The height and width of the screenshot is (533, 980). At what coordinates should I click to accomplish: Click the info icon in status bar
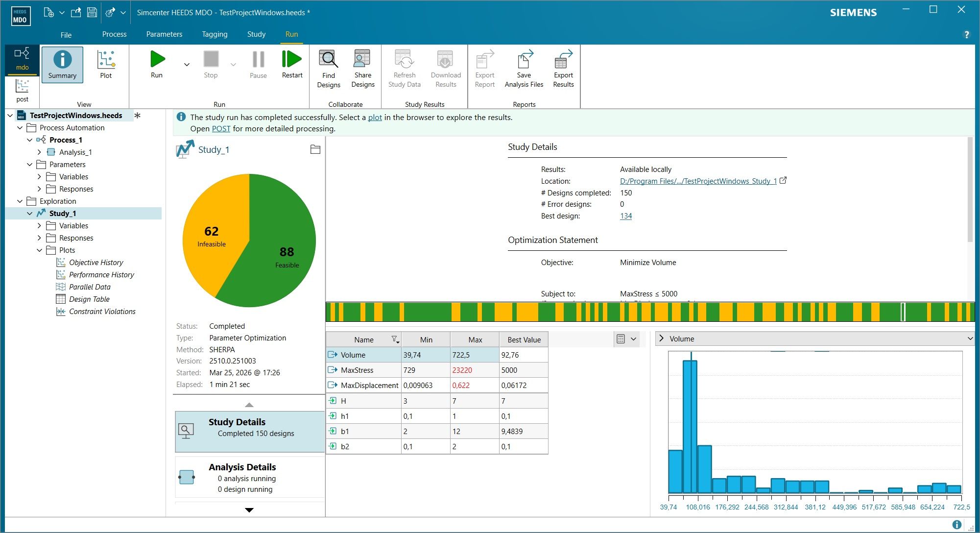957,525
